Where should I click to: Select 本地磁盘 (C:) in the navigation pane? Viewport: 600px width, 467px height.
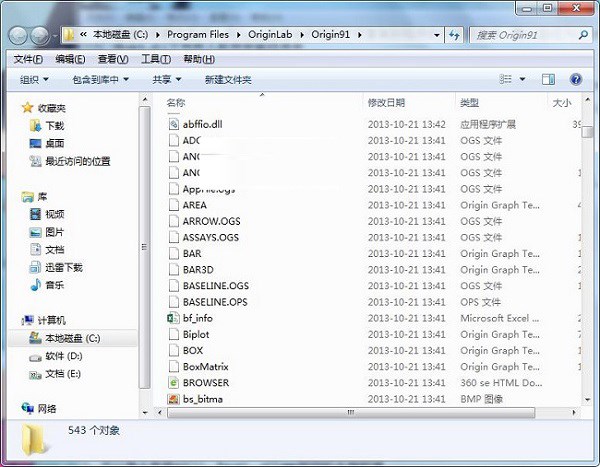pyautogui.click(x=73, y=338)
